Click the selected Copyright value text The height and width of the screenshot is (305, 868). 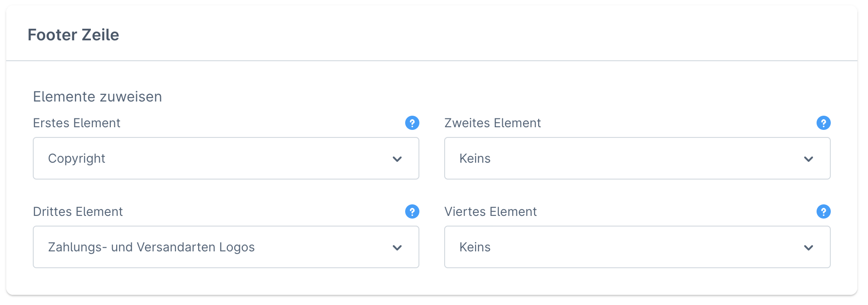[77, 158]
